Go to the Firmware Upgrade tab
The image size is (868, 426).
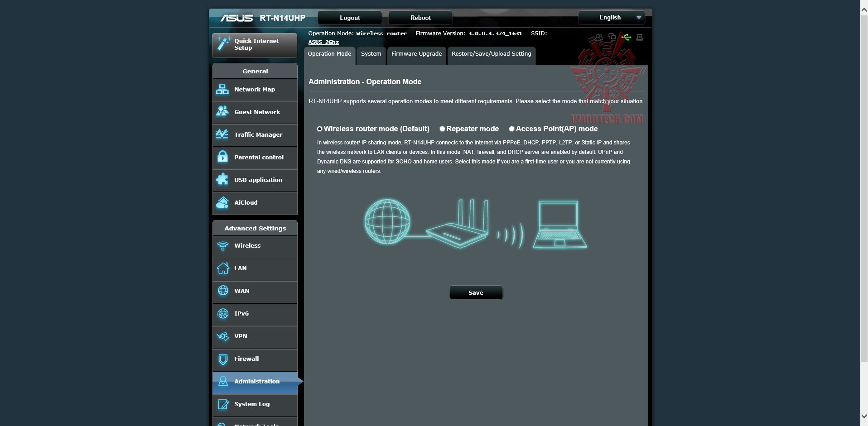[x=416, y=55]
